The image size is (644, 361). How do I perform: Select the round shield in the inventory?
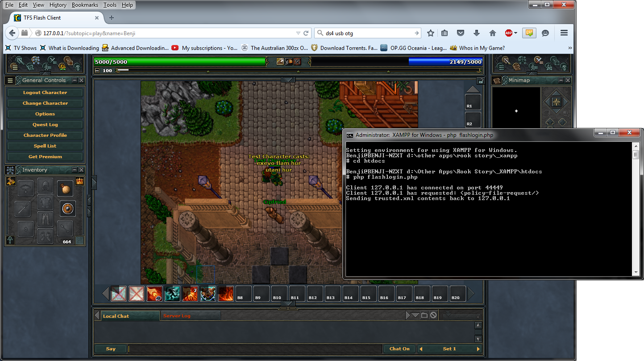(x=68, y=209)
